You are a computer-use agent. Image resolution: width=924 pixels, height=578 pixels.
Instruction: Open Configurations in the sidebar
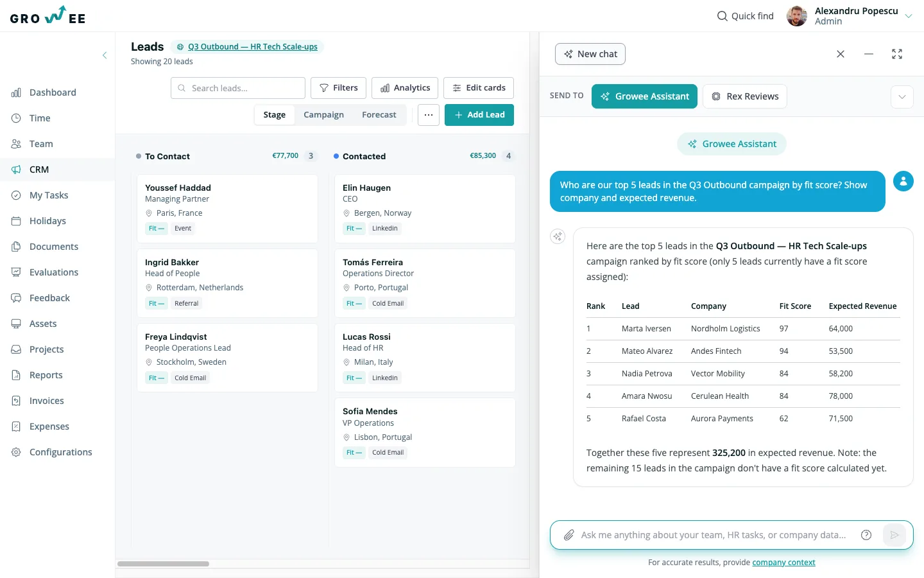[61, 452]
